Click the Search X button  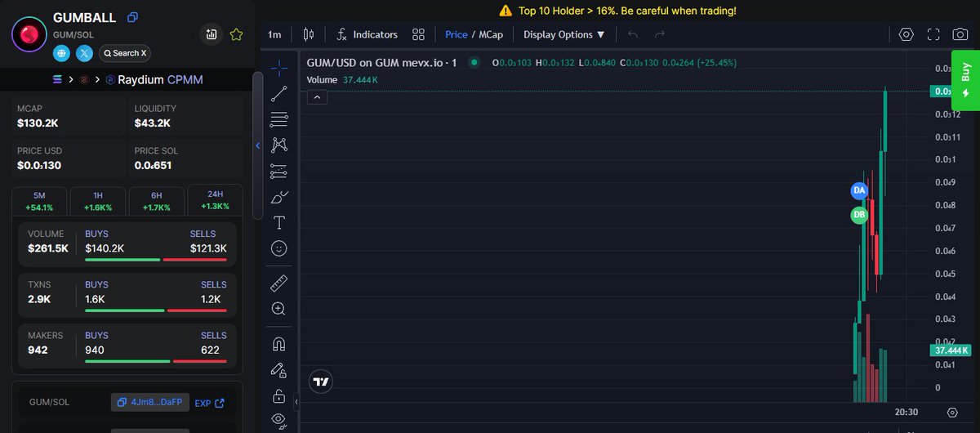pyautogui.click(x=124, y=53)
